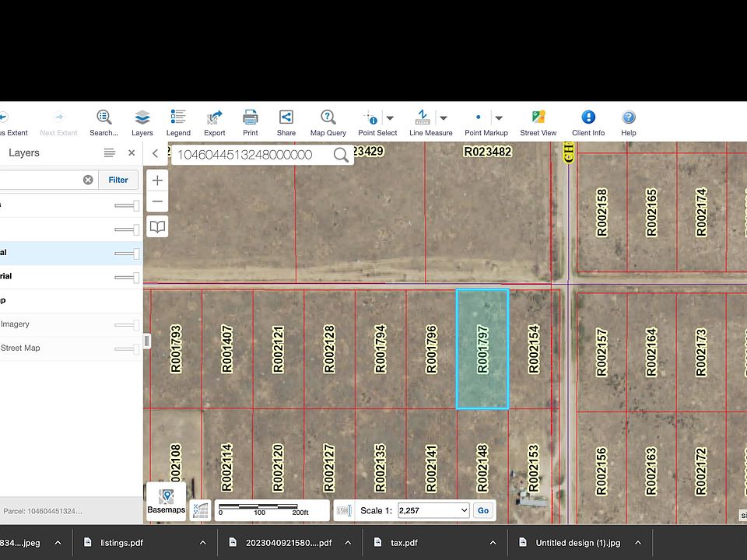Open the Basemaps picker
The width and height of the screenshot is (747, 560).
point(166,500)
